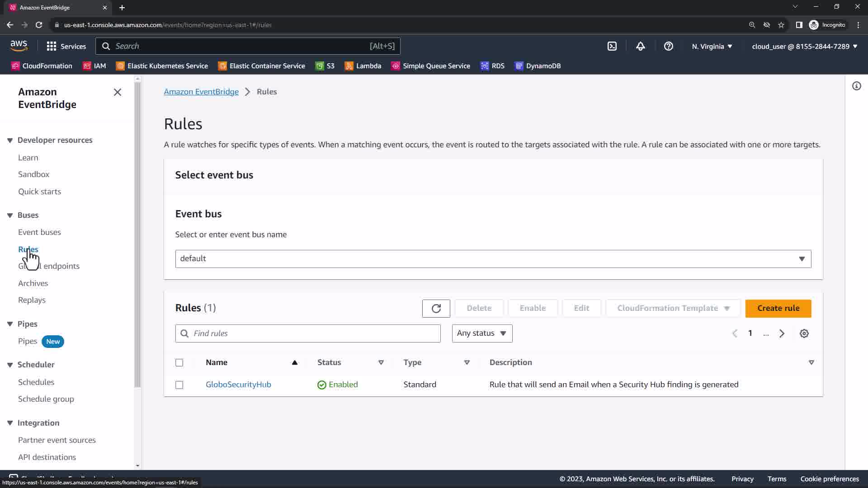Open Schedules in sidebar

point(36,382)
